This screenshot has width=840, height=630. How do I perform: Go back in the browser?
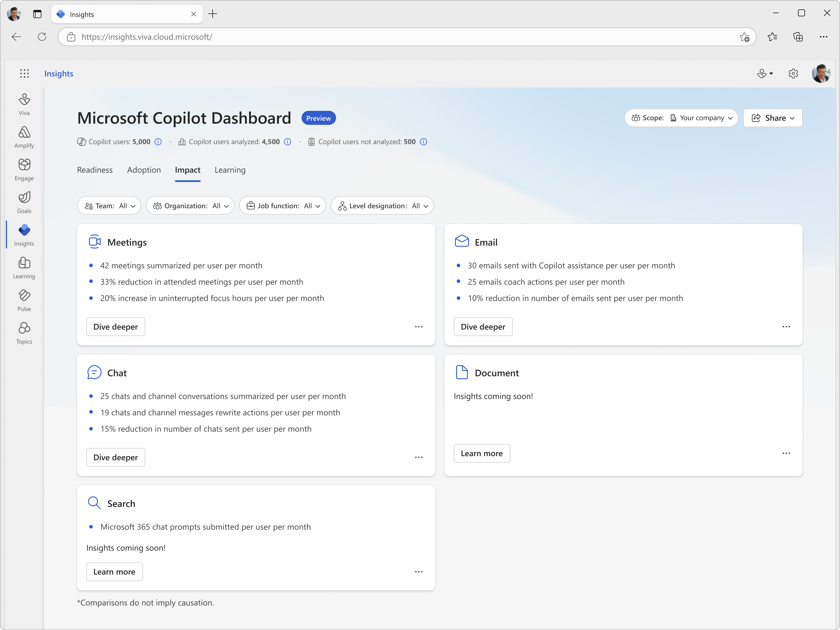[x=16, y=37]
